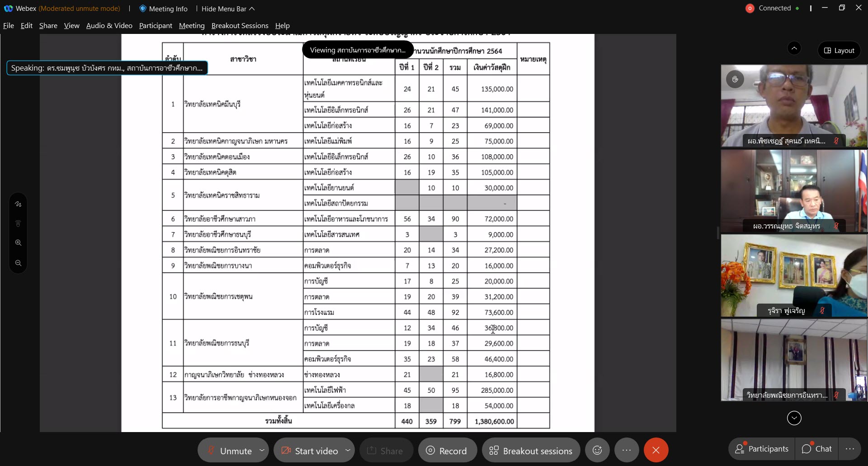Open the Meeting menu

pos(192,26)
